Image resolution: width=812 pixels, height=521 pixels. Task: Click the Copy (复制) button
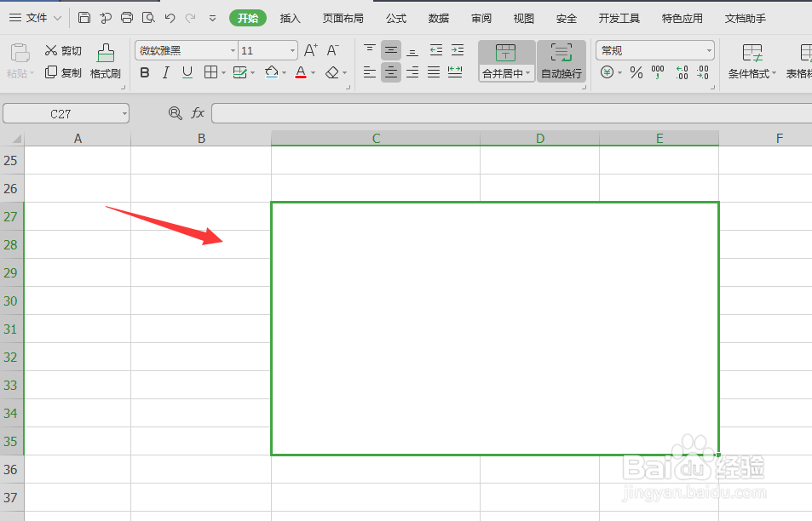[63, 72]
